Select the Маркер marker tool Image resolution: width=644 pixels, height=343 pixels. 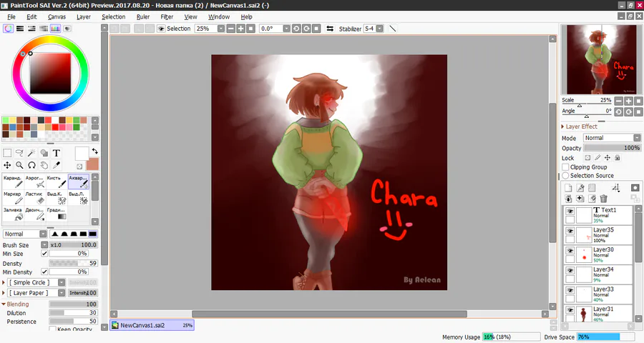13,197
